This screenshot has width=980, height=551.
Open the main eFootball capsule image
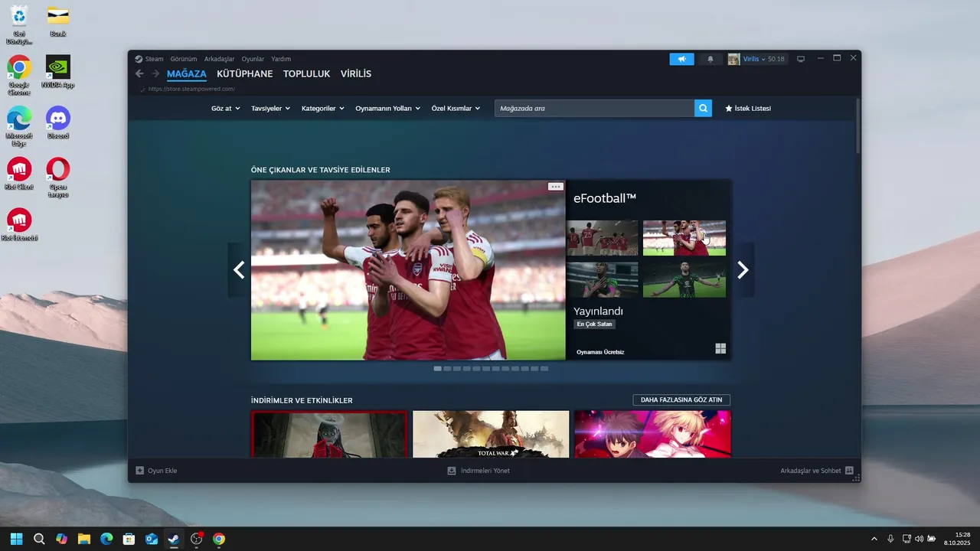click(408, 270)
